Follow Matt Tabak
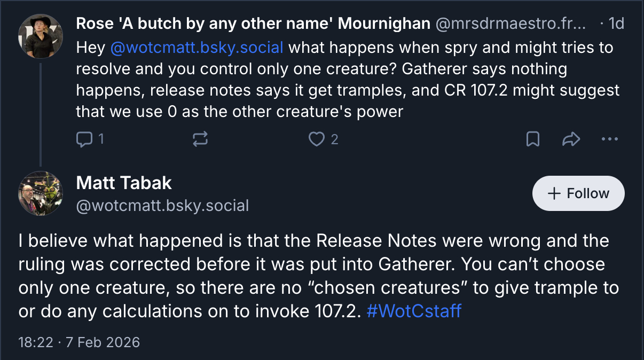The width and height of the screenshot is (644, 360). [x=578, y=193]
